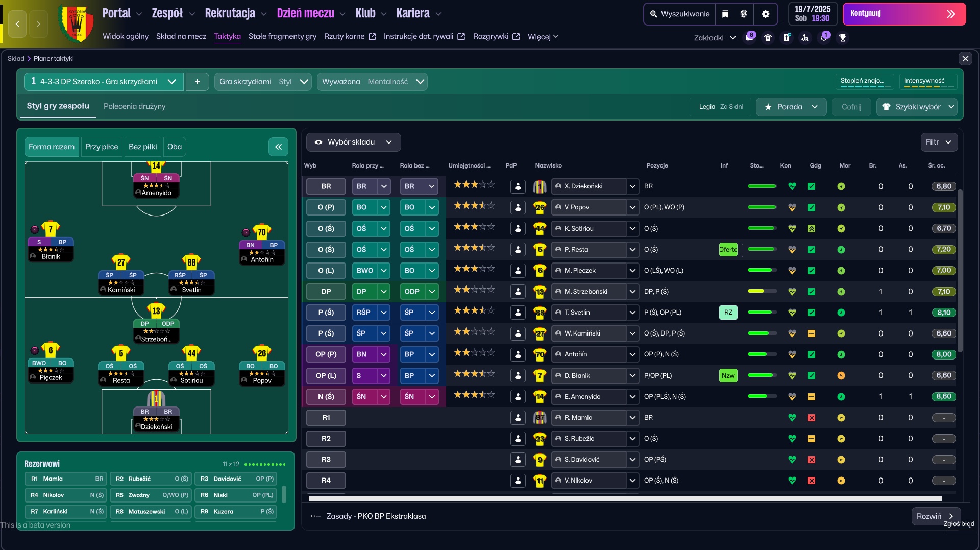
Task: Click the shirt squad icon near Zakładki
Action: [768, 37]
